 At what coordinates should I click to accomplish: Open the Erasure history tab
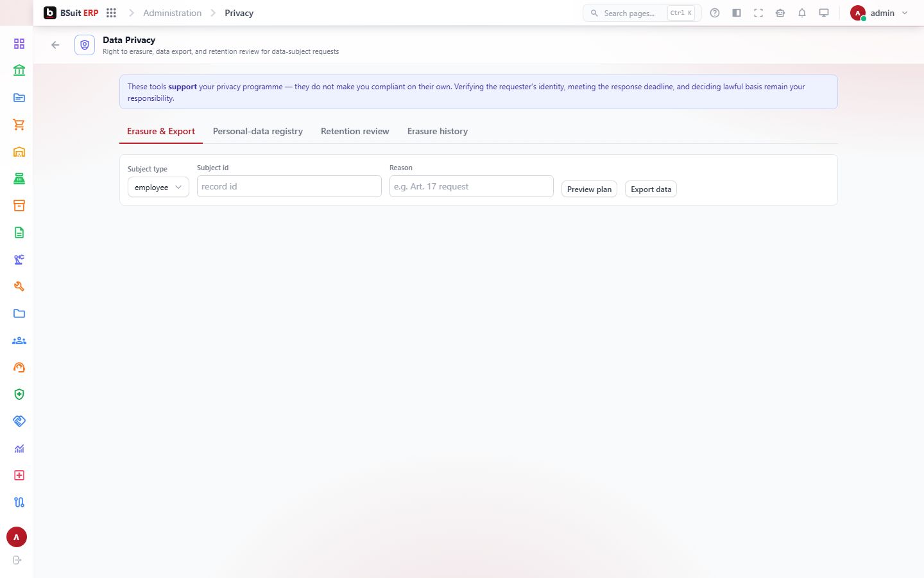tap(438, 131)
